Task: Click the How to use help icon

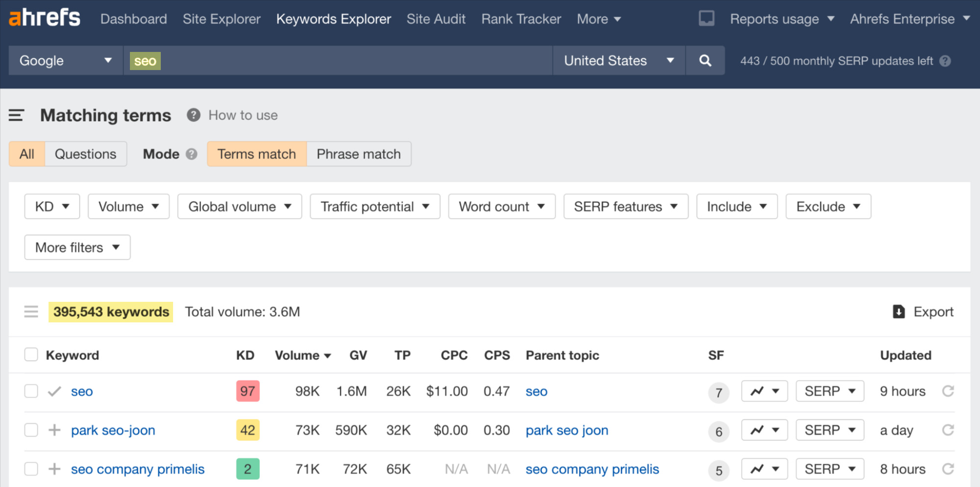Action: [x=193, y=115]
